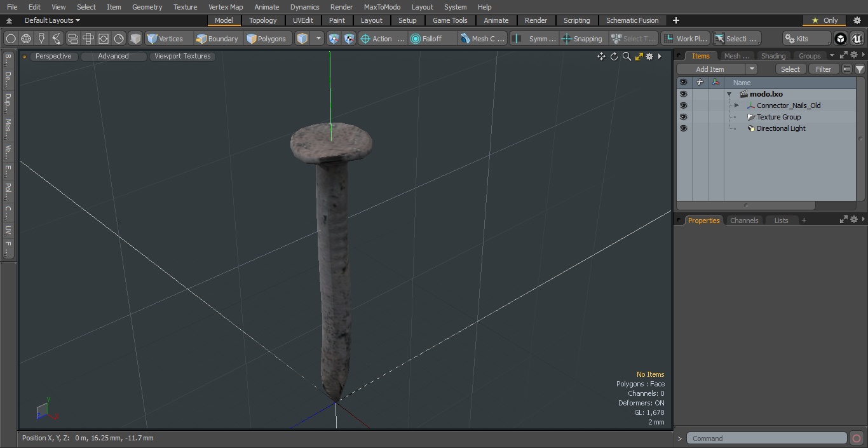Open Default Layouts dropdown
The width and height of the screenshot is (868, 448).
click(52, 20)
